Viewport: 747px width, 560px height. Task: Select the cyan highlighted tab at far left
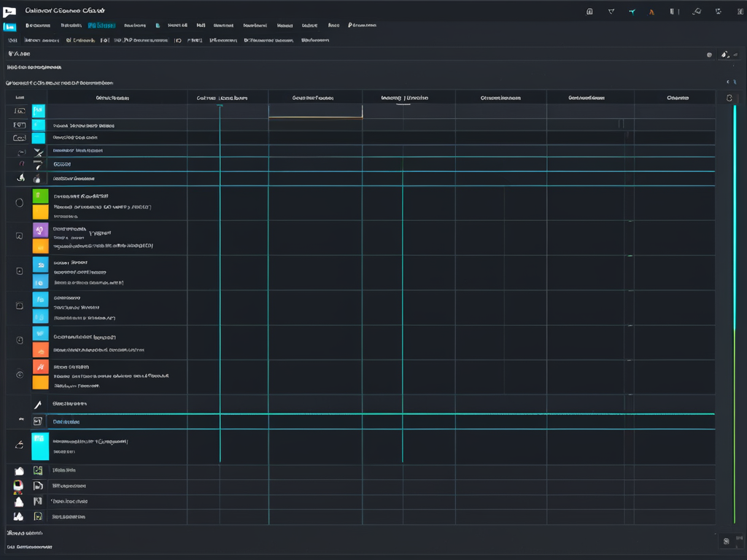point(10,26)
